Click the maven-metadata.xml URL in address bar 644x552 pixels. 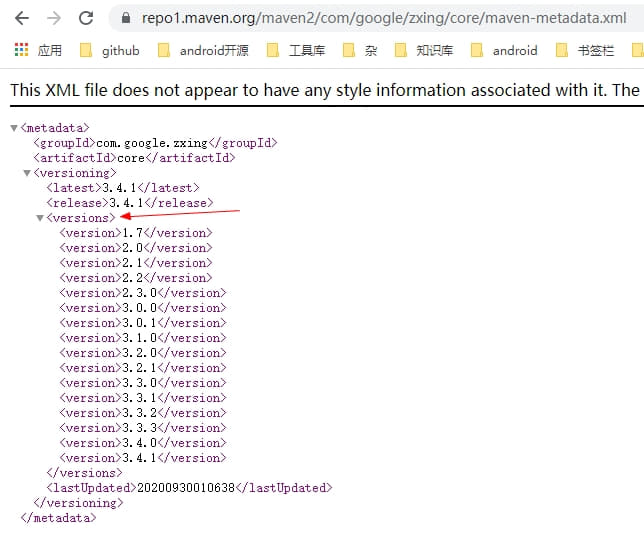click(x=384, y=18)
